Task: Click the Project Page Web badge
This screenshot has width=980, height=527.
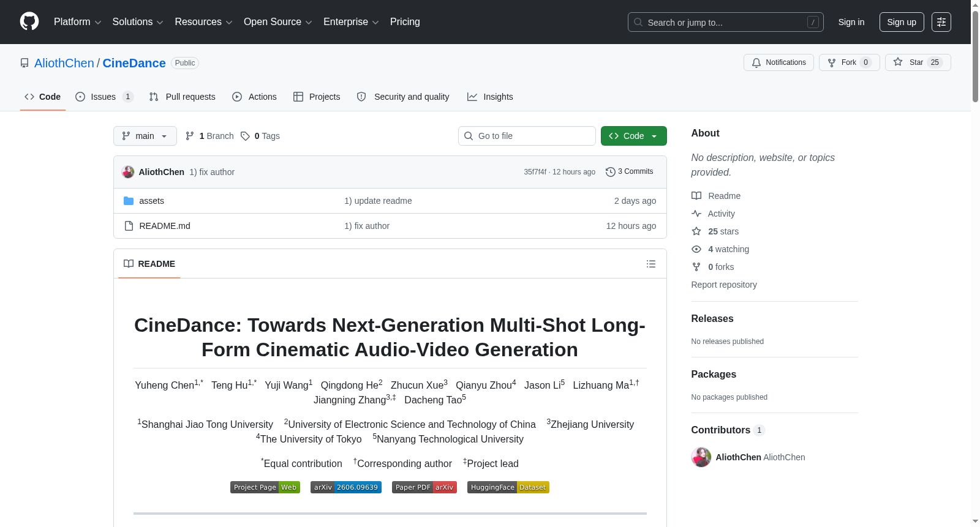Action: (265, 487)
